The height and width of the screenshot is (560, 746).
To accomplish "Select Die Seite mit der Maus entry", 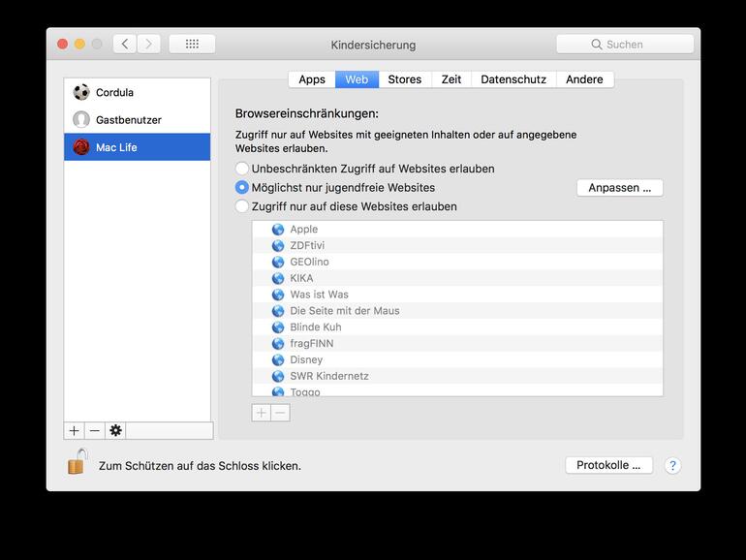I will click(x=457, y=311).
